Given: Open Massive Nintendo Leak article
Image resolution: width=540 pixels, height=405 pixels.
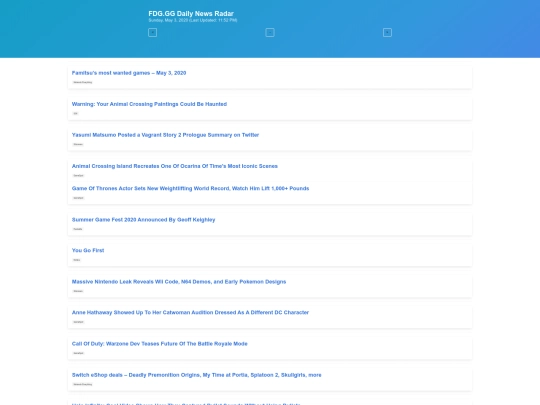Looking at the screenshot, I should [x=179, y=282].
